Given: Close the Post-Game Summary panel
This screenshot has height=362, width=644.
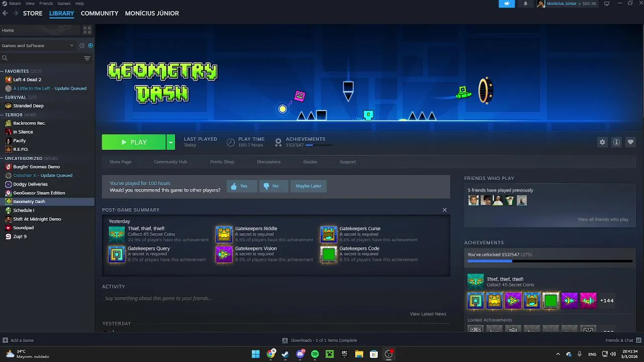Looking at the screenshot, I should click(x=445, y=210).
